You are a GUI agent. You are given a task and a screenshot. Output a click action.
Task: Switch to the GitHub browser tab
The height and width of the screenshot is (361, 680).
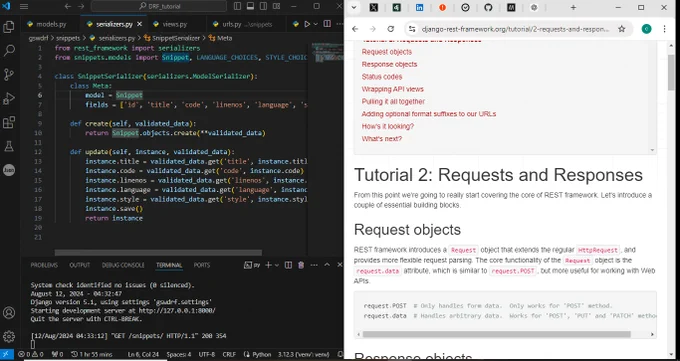pyautogui.click(x=488, y=7)
